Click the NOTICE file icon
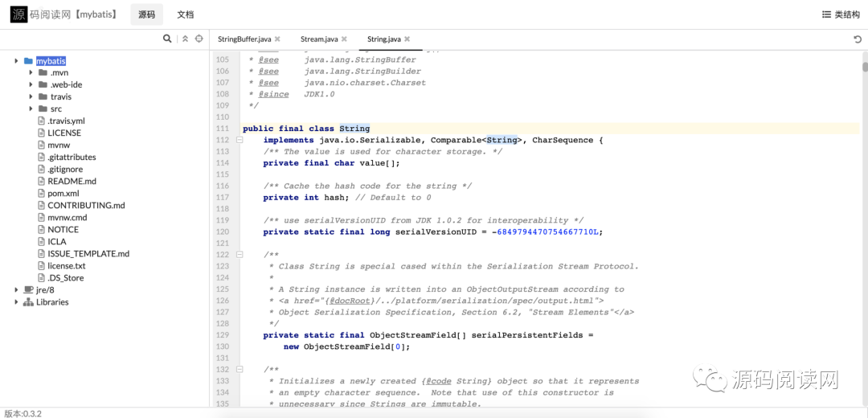The width and height of the screenshot is (868, 418). click(x=42, y=230)
